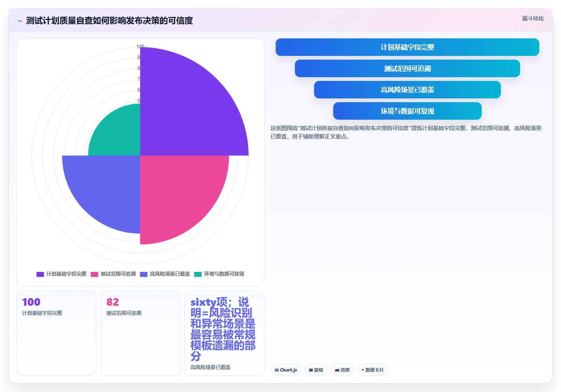
Task: Click the 数据卡片 chip's sparkle icon
Action: click(363, 370)
